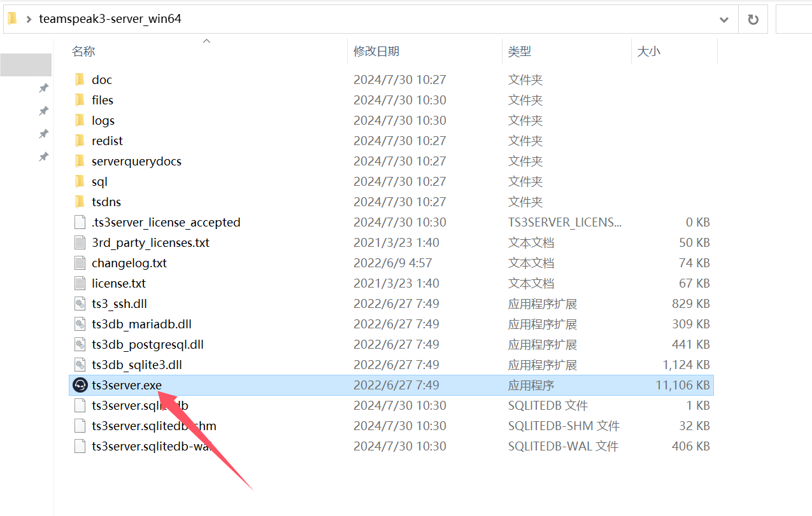Click the redist folder icon

coord(80,141)
